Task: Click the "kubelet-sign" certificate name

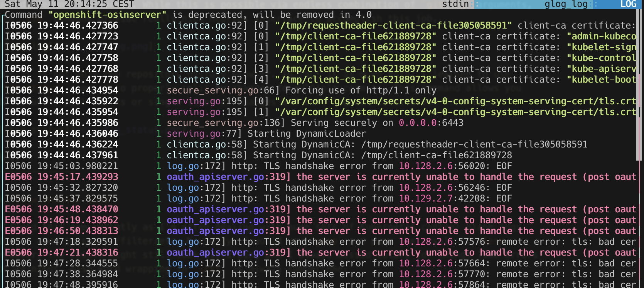Action: tap(601, 47)
